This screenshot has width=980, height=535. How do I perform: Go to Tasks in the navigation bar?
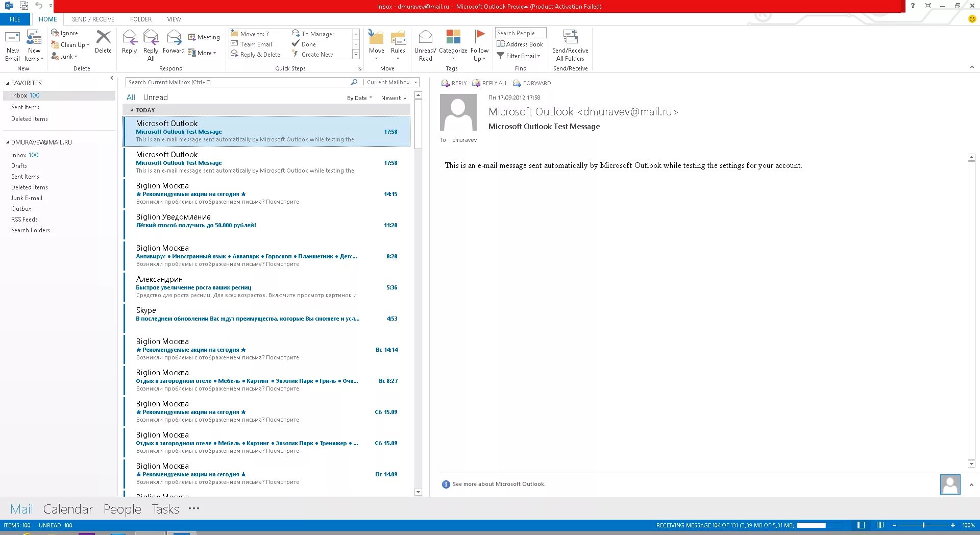pos(165,509)
